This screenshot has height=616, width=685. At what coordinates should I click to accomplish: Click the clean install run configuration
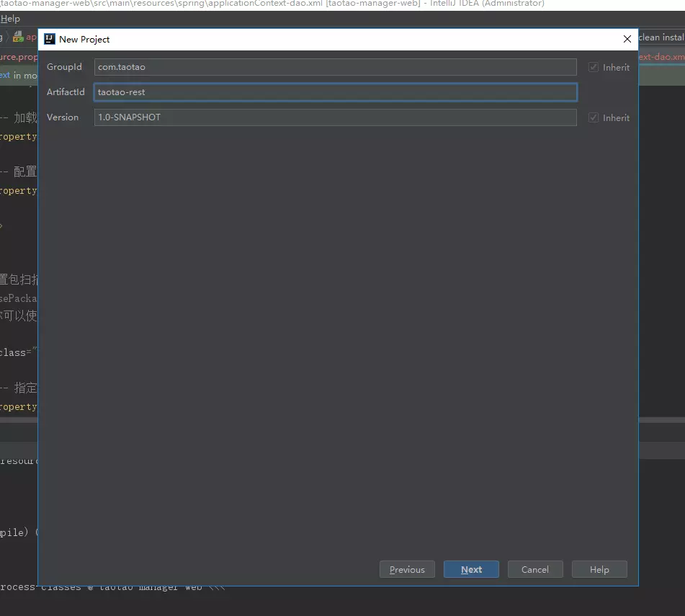click(661, 37)
